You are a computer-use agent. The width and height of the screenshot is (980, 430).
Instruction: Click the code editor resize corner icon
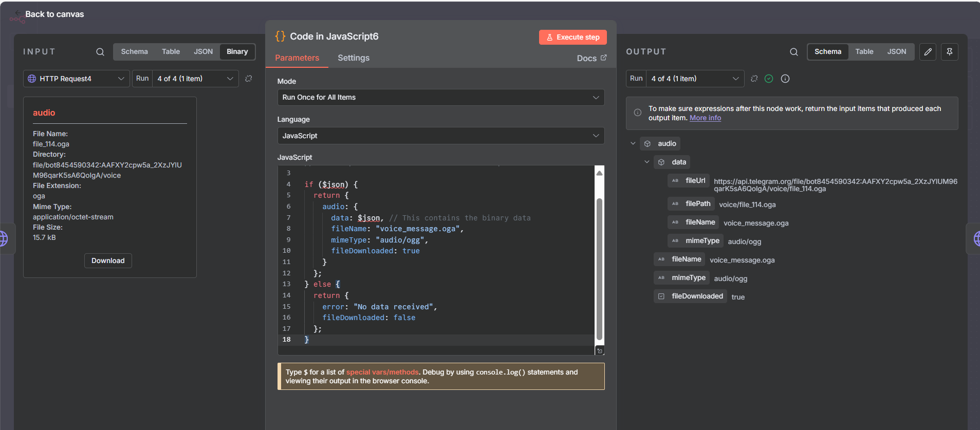pos(599,351)
